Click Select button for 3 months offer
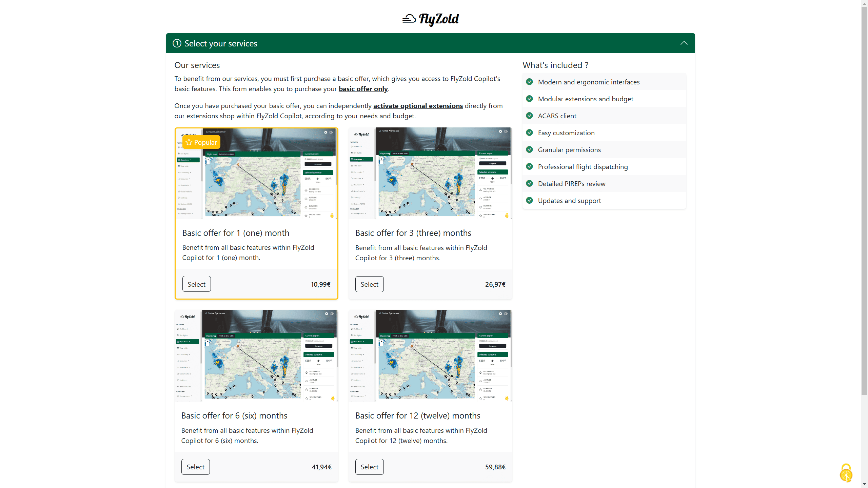Image resolution: width=868 pixels, height=488 pixels. point(370,284)
